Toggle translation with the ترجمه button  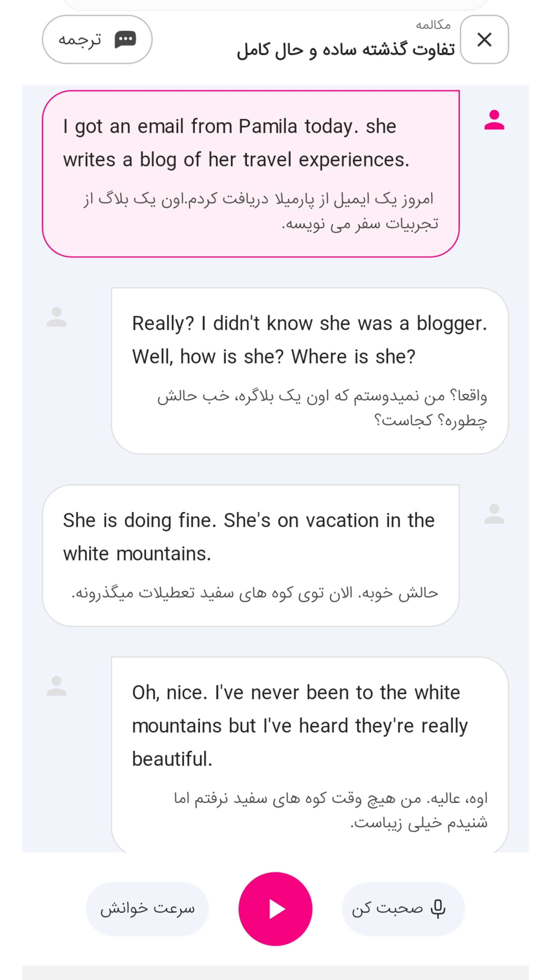point(97,40)
